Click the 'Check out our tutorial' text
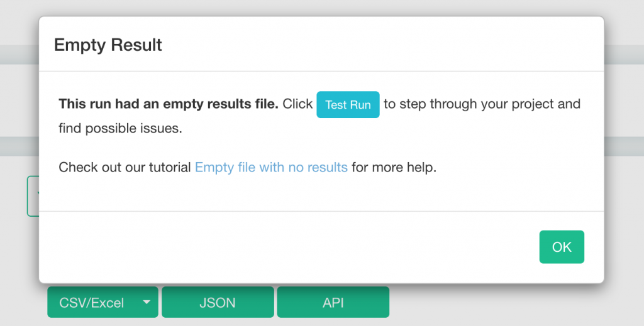Image resolution: width=644 pixels, height=326 pixels. point(125,168)
